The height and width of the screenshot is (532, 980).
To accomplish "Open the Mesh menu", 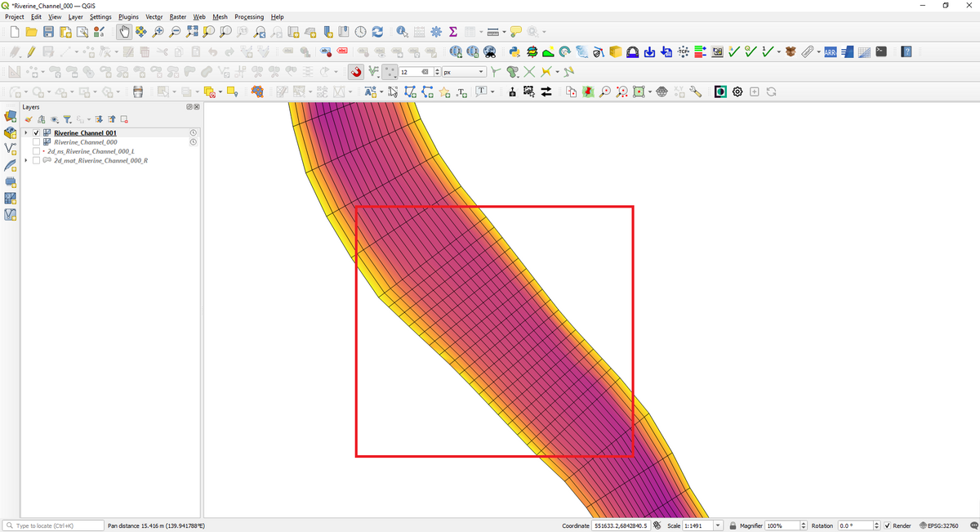I will [220, 16].
